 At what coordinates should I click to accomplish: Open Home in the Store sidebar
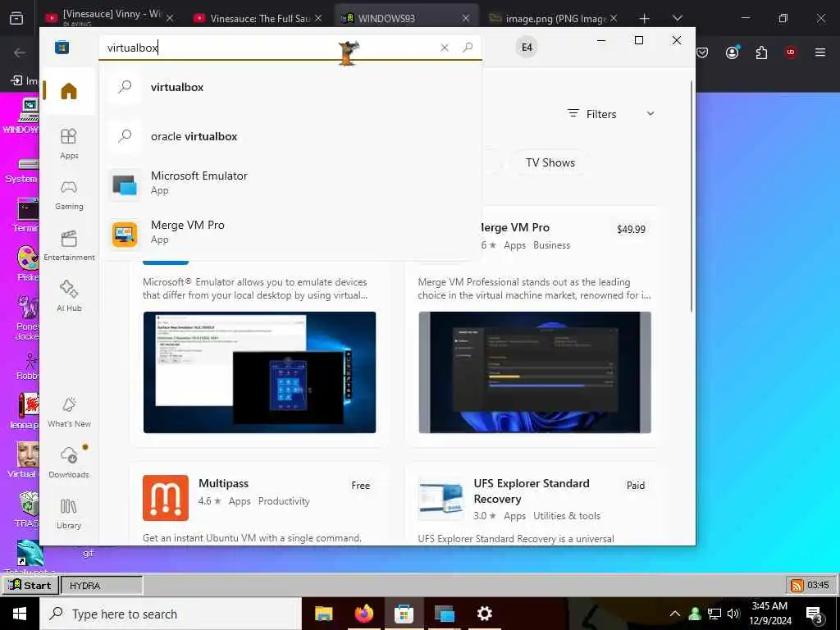click(x=69, y=91)
